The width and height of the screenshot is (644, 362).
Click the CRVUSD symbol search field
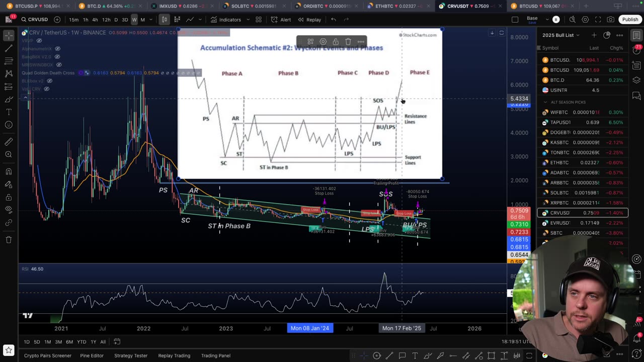34,20
